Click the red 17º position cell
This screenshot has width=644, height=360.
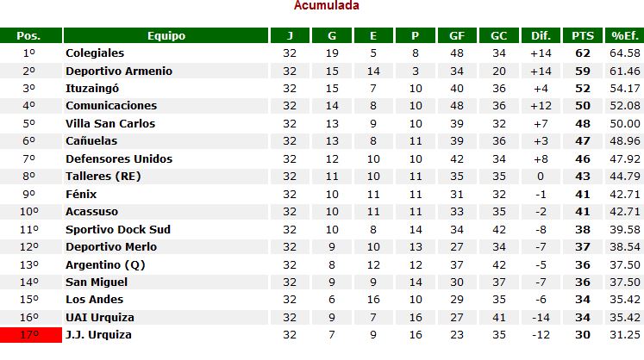tap(31, 335)
